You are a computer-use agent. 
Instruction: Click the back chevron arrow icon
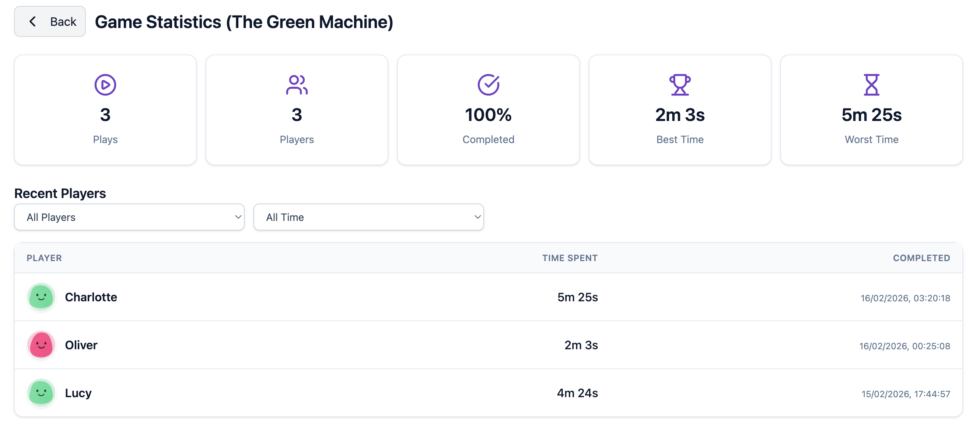tap(33, 21)
